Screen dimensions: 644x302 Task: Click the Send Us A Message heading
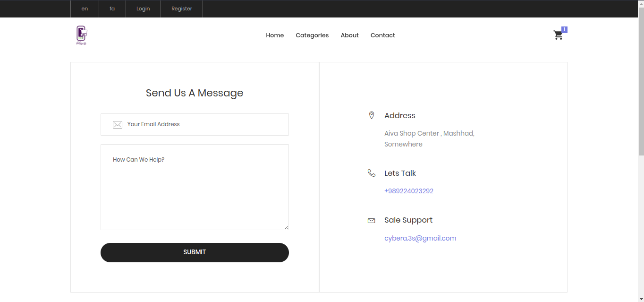click(195, 93)
